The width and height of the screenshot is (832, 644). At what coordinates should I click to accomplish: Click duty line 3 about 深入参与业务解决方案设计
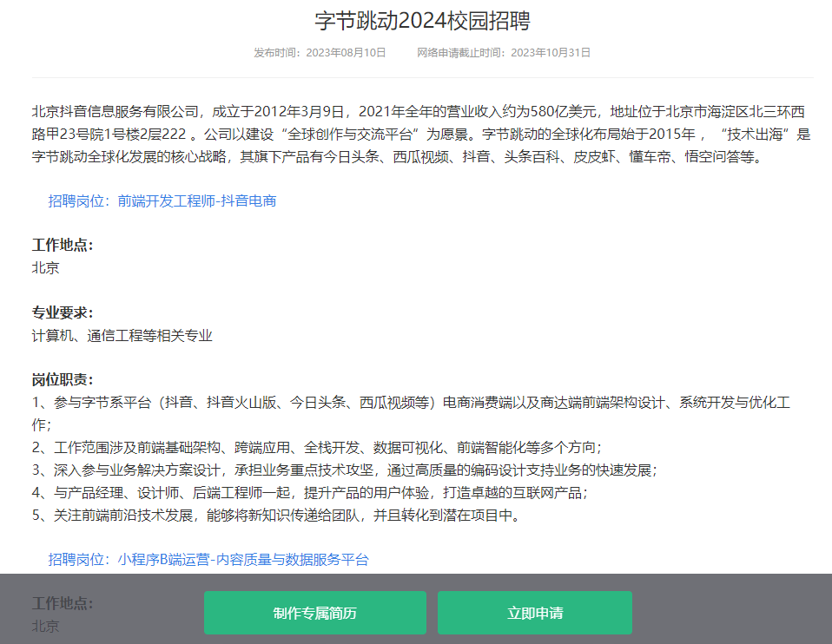tap(345, 470)
